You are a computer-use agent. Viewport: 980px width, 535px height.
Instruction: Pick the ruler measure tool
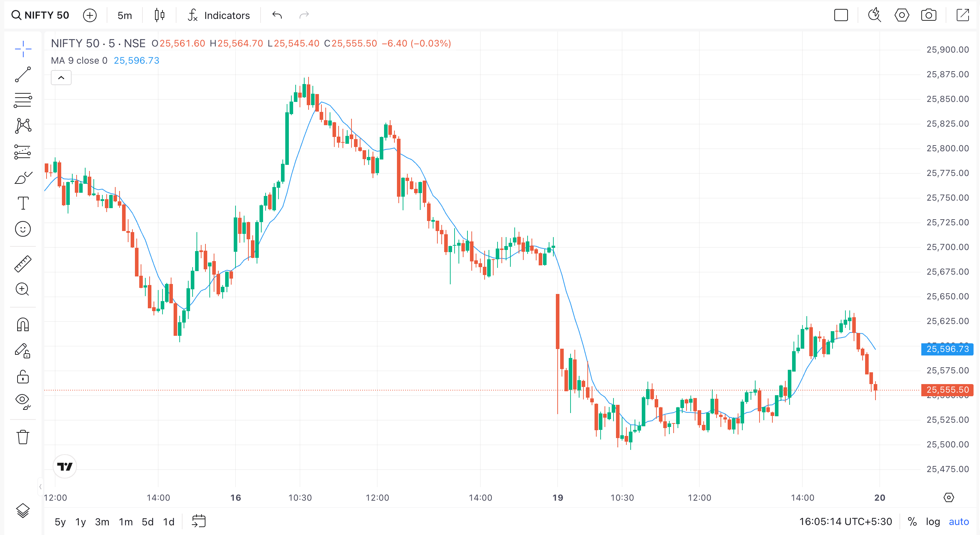coord(23,264)
